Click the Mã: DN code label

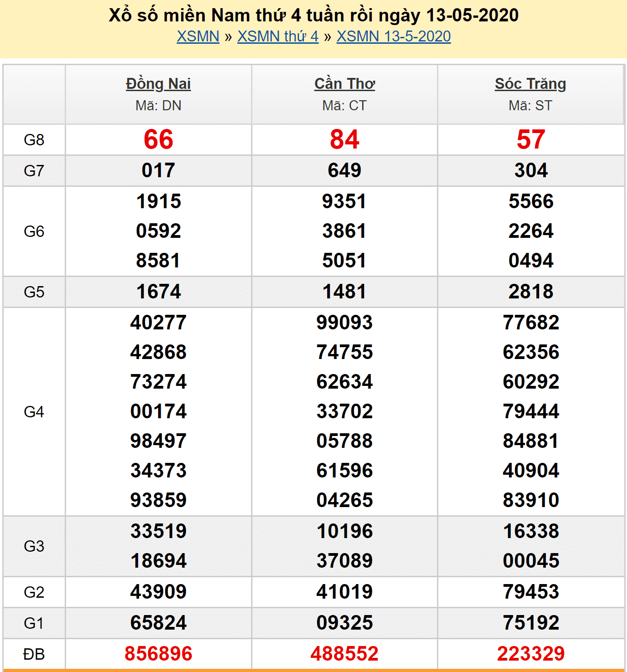click(x=159, y=106)
